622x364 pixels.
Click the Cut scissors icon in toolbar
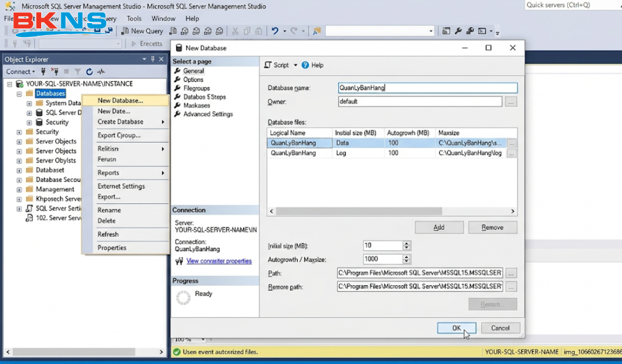[235, 31]
